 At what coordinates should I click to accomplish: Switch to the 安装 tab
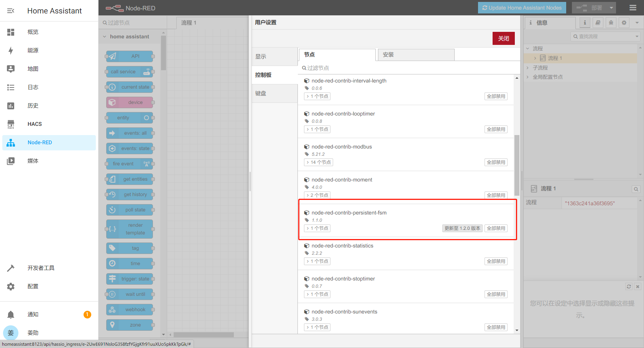click(x=416, y=54)
